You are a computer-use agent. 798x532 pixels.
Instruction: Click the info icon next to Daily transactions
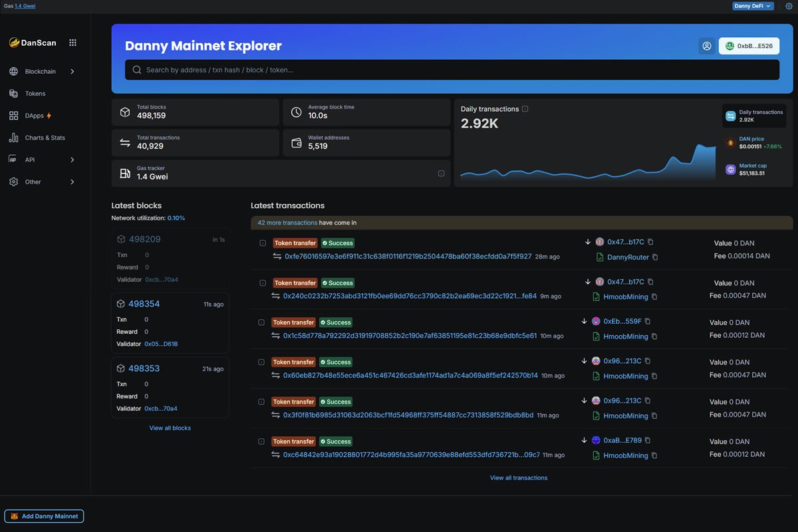(525, 109)
